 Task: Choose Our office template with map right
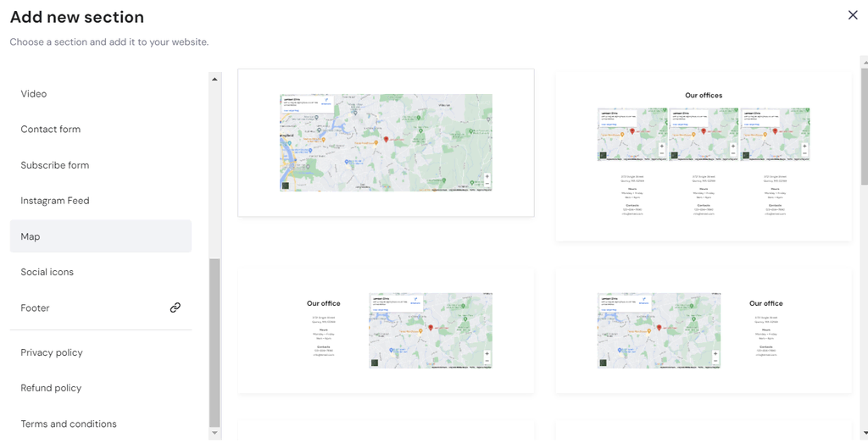386,330
